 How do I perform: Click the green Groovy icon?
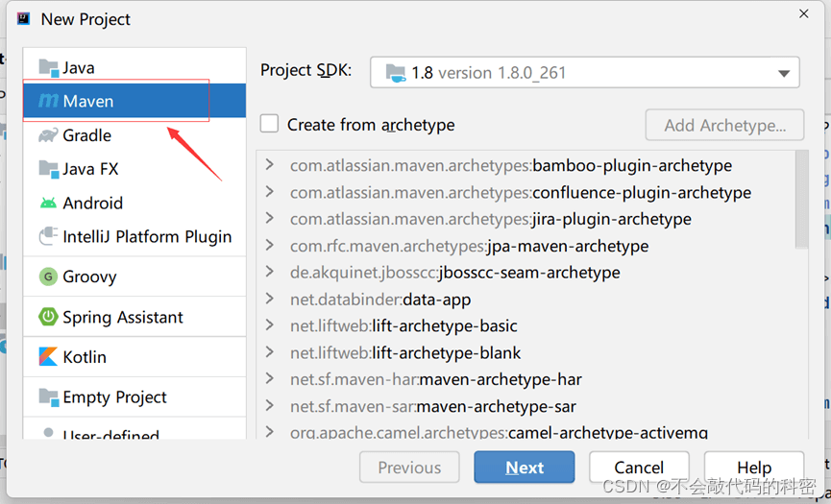click(48, 276)
